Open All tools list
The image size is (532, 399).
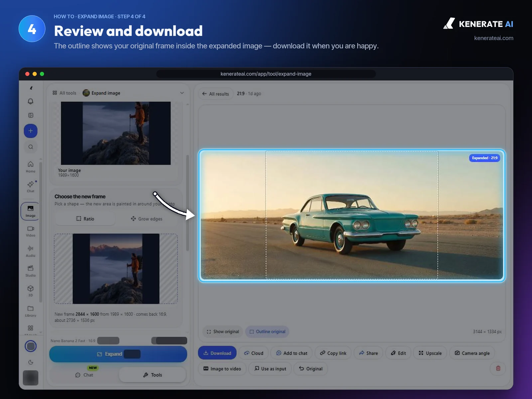[x=64, y=93]
